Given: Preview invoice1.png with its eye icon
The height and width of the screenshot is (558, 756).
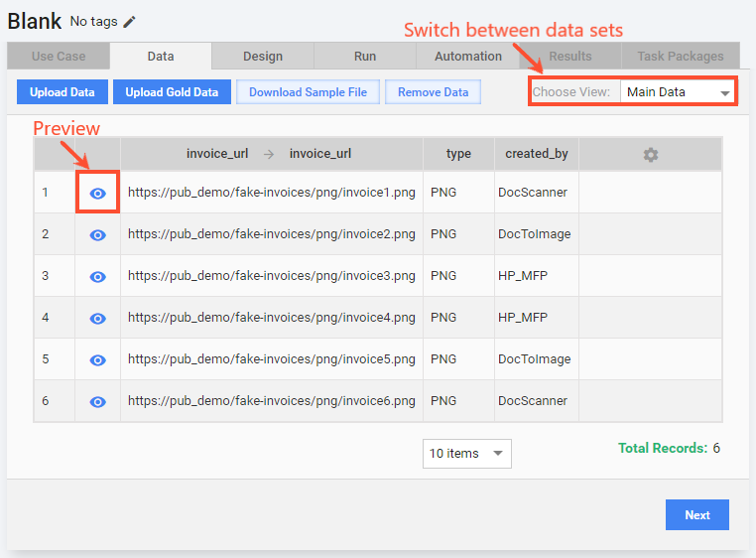Looking at the screenshot, I should [x=98, y=194].
